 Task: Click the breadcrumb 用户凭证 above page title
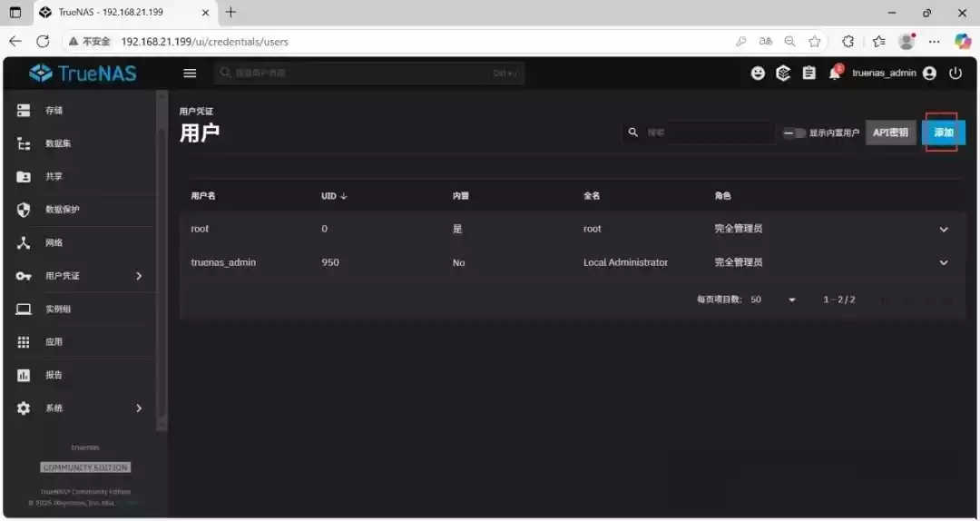click(x=196, y=112)
